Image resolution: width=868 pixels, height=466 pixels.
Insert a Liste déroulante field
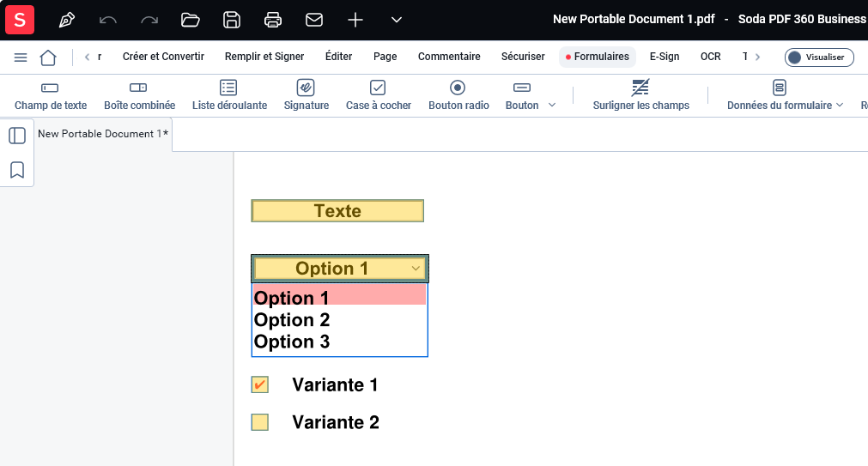[x=229, y=96]
